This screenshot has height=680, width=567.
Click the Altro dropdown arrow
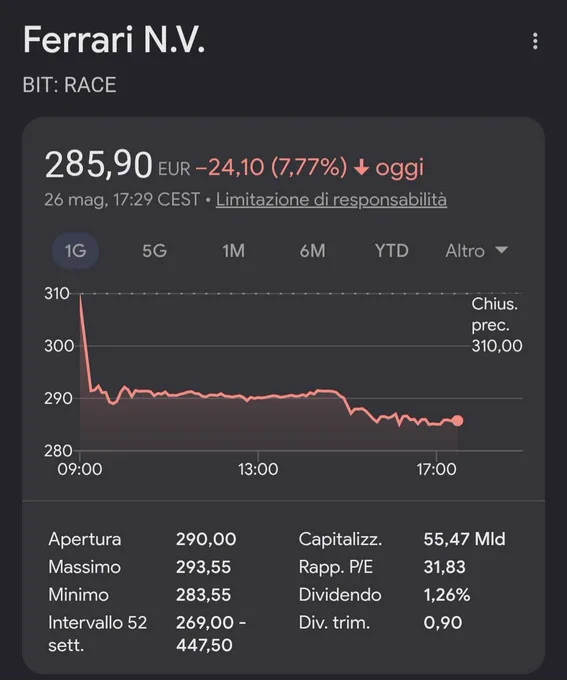(x=501, y=250)
